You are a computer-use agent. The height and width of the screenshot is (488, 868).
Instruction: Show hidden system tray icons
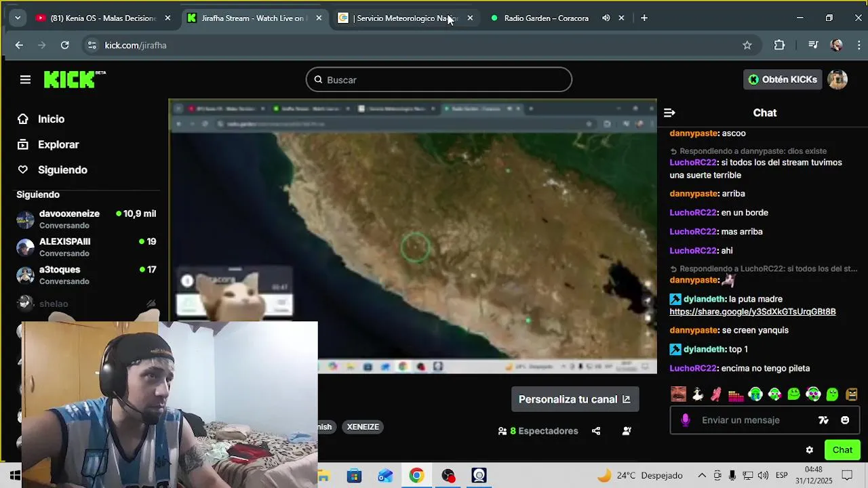coord(702,475)
